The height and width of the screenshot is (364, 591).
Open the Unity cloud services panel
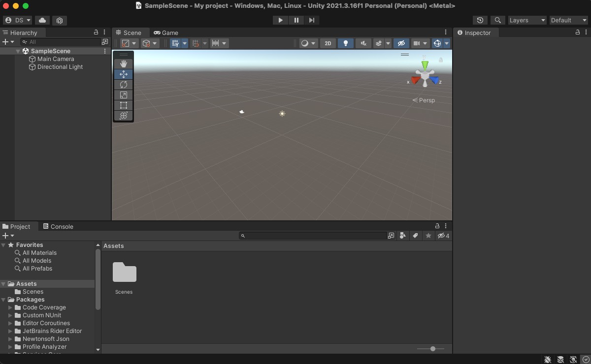click(x=42, y=20)
